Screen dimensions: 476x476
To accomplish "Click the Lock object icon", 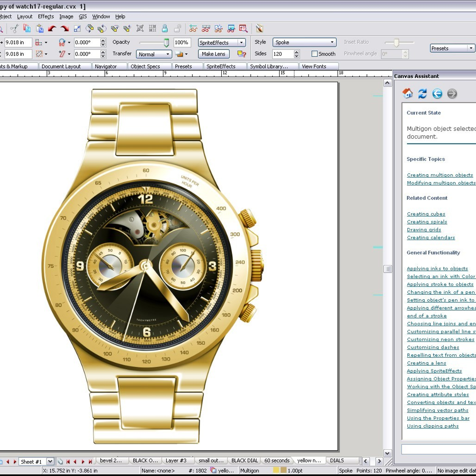I will coord(165,28).
